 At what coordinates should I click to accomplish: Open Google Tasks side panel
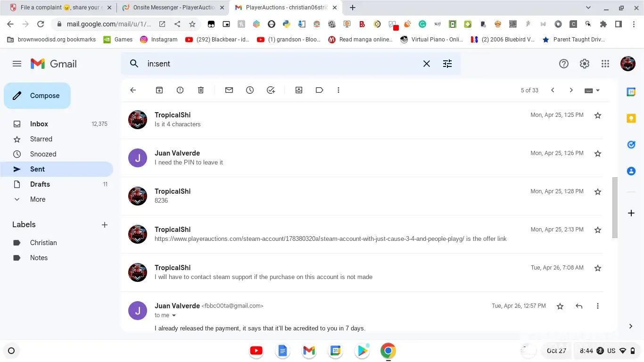[x=631, y=145]
